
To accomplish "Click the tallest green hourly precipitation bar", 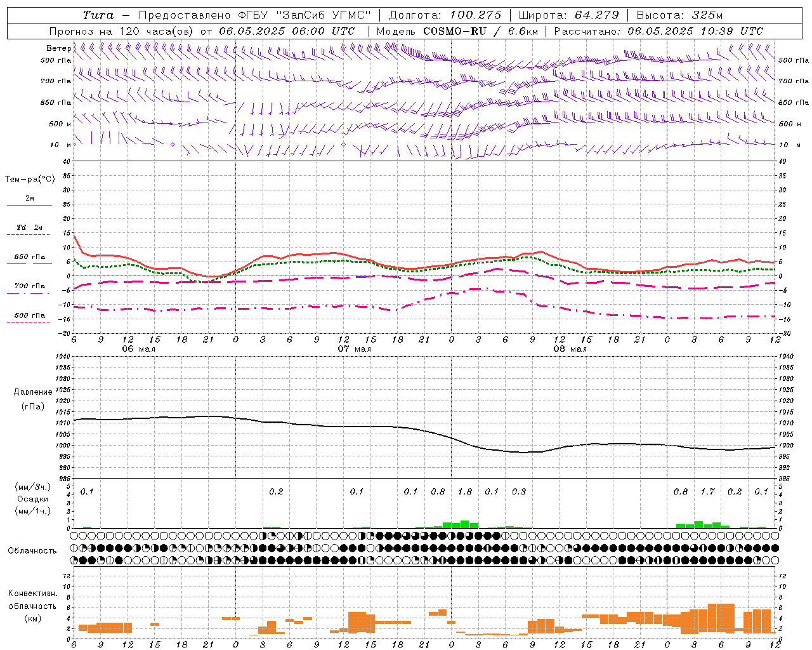I will click(x=465, y=524).
